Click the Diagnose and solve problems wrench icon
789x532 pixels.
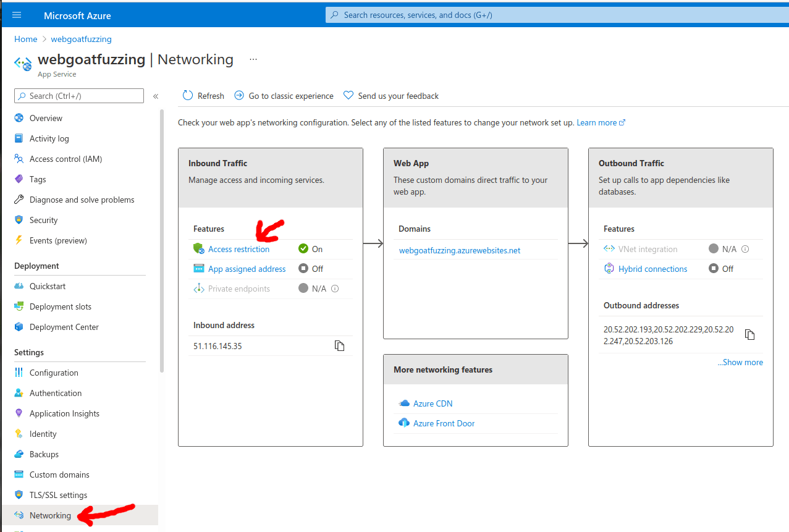click(19, 200)
